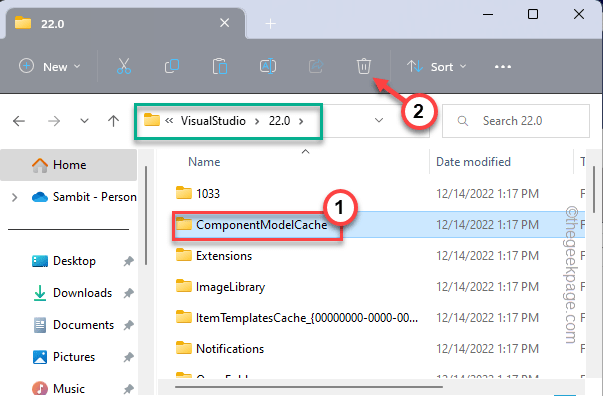Viewport: 603px width, 396px height.
Task: Open recent locations chevron dropdown
Action: 84,121
